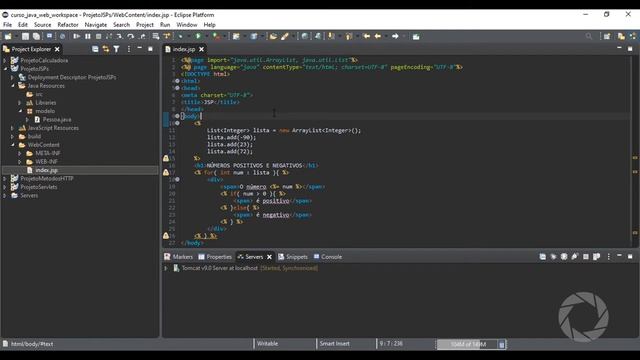Expand Deployment Descriptor: ProjetoJSPs node
The height and width of the screenshot is (360, 640).
(x=12, y=77)
